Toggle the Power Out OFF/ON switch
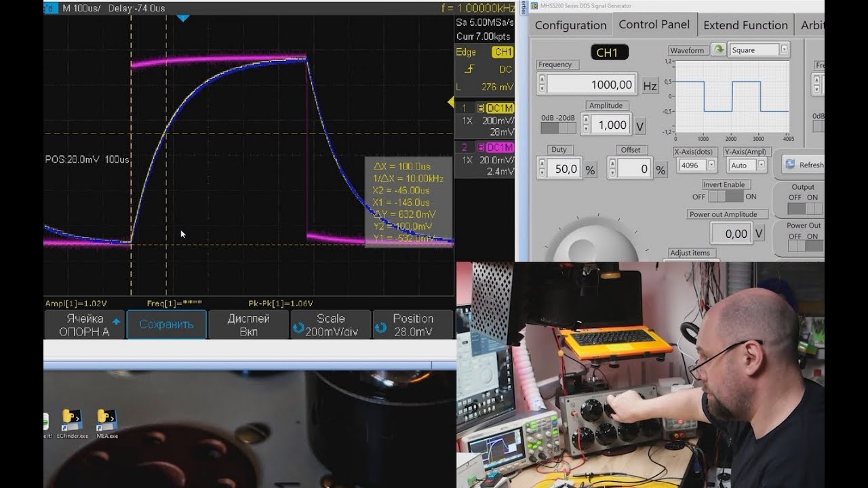 pyautogui.click(x=804, y=247)
